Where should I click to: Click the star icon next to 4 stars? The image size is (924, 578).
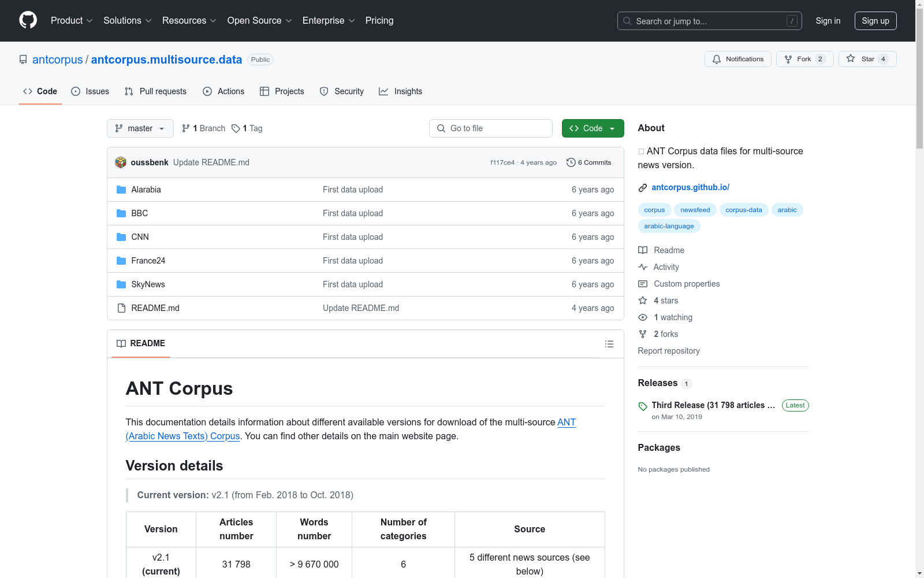pyautogui.click(x=643, y=301)
